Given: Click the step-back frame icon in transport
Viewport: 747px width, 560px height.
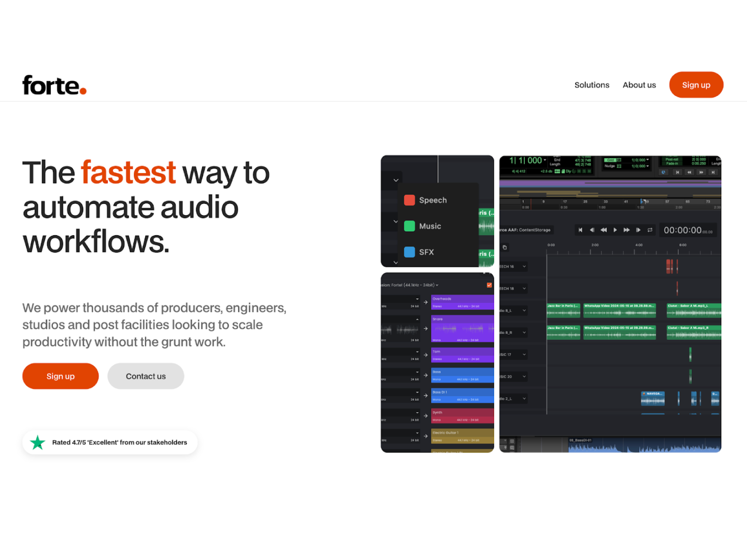Looking at the screenshot, I should 592,230.
